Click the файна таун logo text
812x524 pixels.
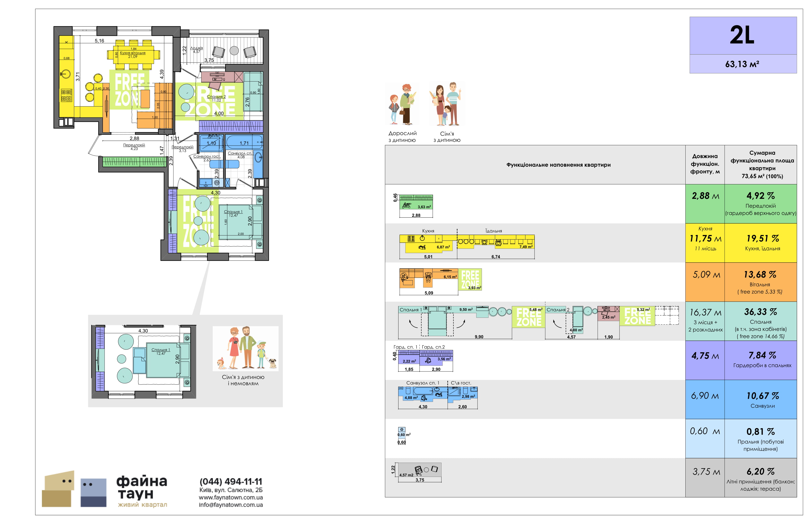142,487
